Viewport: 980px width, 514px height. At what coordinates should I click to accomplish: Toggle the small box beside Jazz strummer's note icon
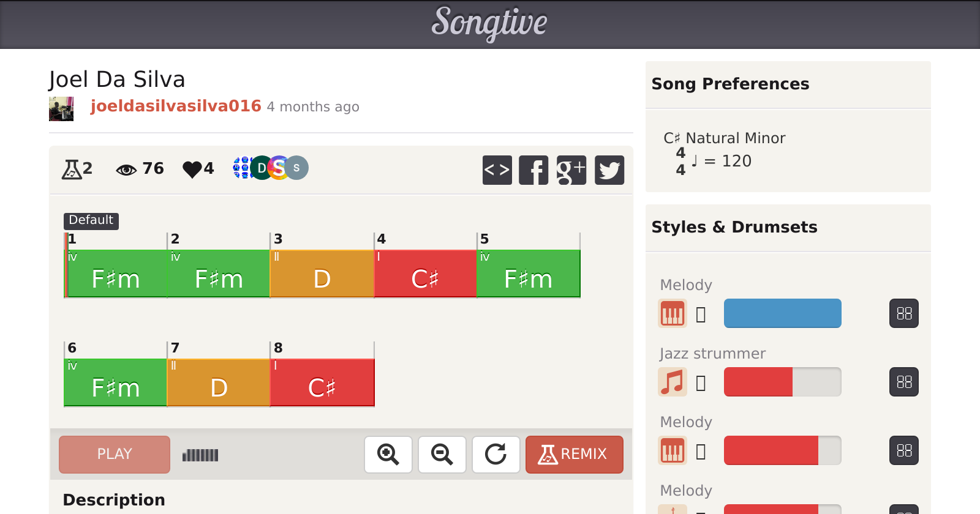701,383
